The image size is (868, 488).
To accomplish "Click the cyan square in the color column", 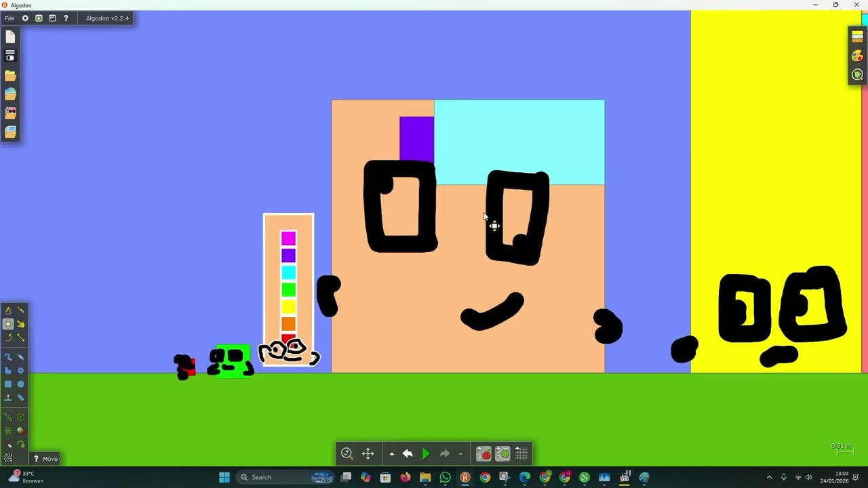I will tap(288, 272).
